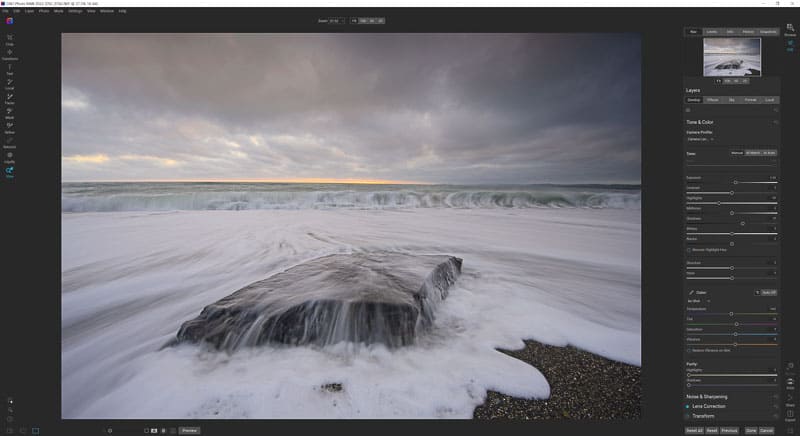Screen dimensions: 800x436
Task: Open the Edit module icon
Action: click(x=790, y=45)
